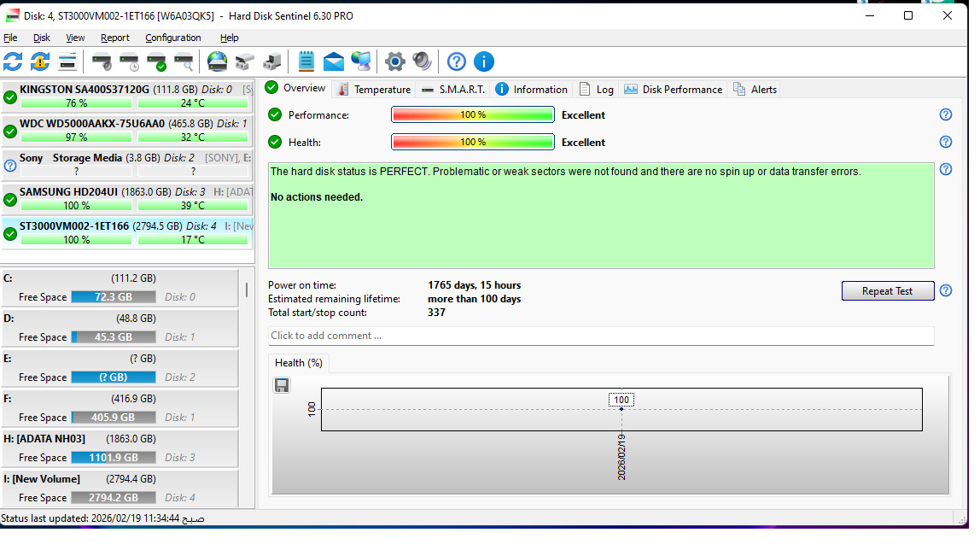Click the gray disk-with-tray toolbar icon

[244, 61]
